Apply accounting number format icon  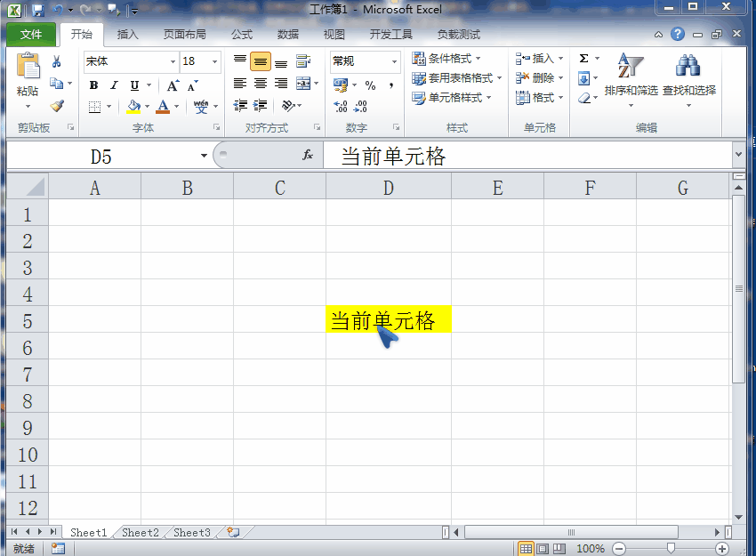(341, 85)
